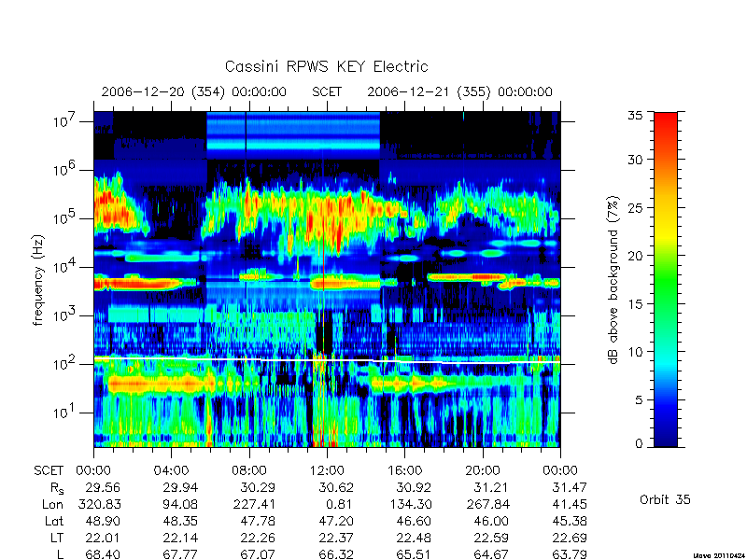This screenshot has height=560, width=747.
Task: Click the Lat value '47.20'
Action: [336, 522]
